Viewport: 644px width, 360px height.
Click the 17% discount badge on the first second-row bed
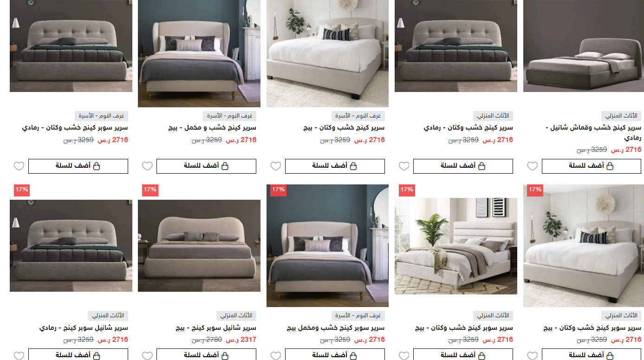click(21, 190)
